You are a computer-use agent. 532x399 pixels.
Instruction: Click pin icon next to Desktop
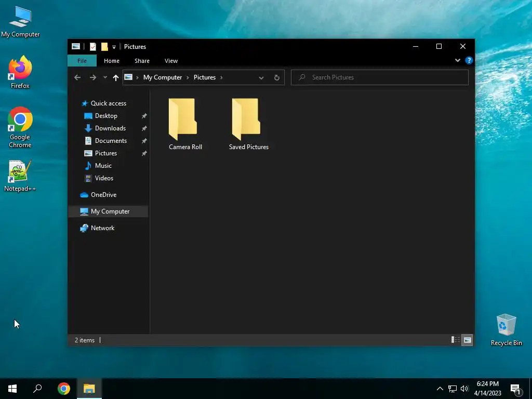(144, 116)
